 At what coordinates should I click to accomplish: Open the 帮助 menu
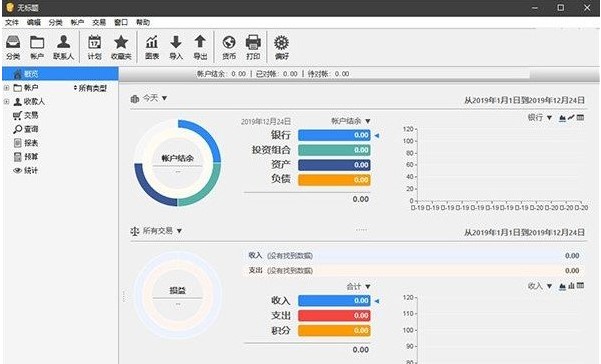143,22
